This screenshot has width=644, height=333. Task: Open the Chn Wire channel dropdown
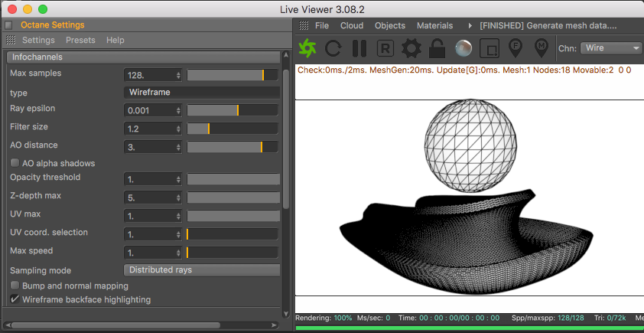[610, 48]
